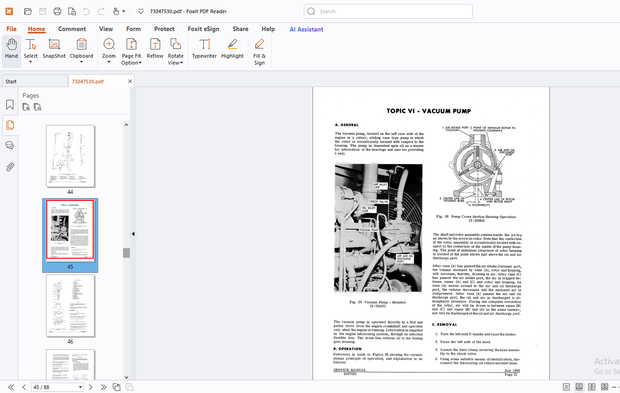Open the Form ribbon tab
This screenshot has height=393, width=620.
(133, 29)
